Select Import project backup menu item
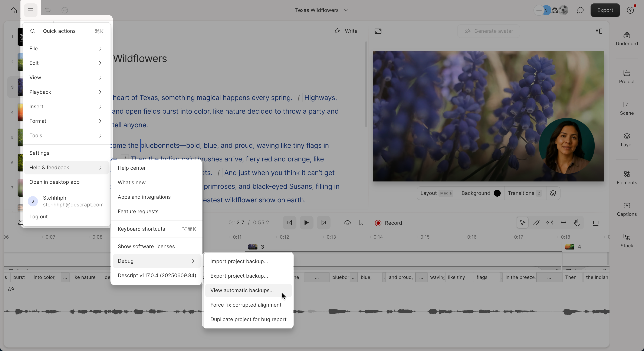The height and width of the screenshot is (351, 644). point(248,261)
